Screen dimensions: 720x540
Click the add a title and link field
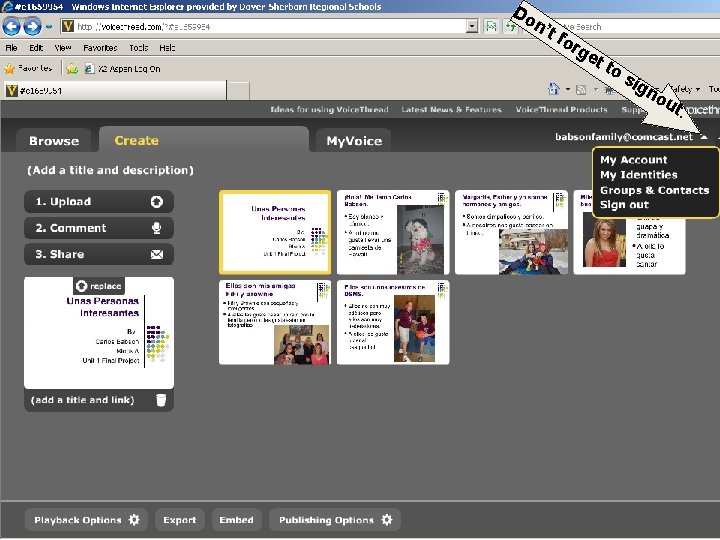point(83,400)
